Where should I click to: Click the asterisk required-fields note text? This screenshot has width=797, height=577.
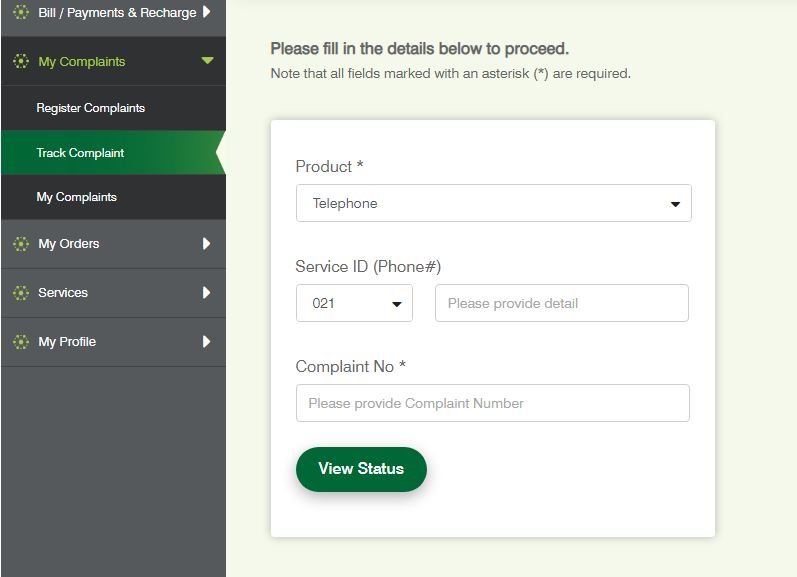coord(450,74)
